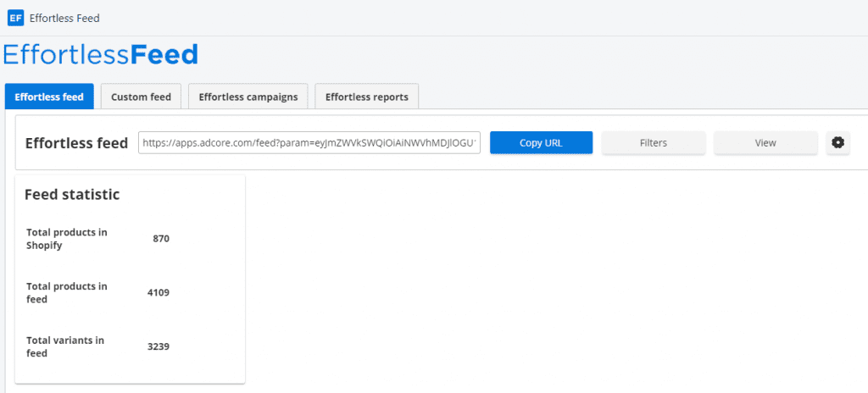868x393 pixels.
Task: Open the Filters button
Action: point(653,143)
